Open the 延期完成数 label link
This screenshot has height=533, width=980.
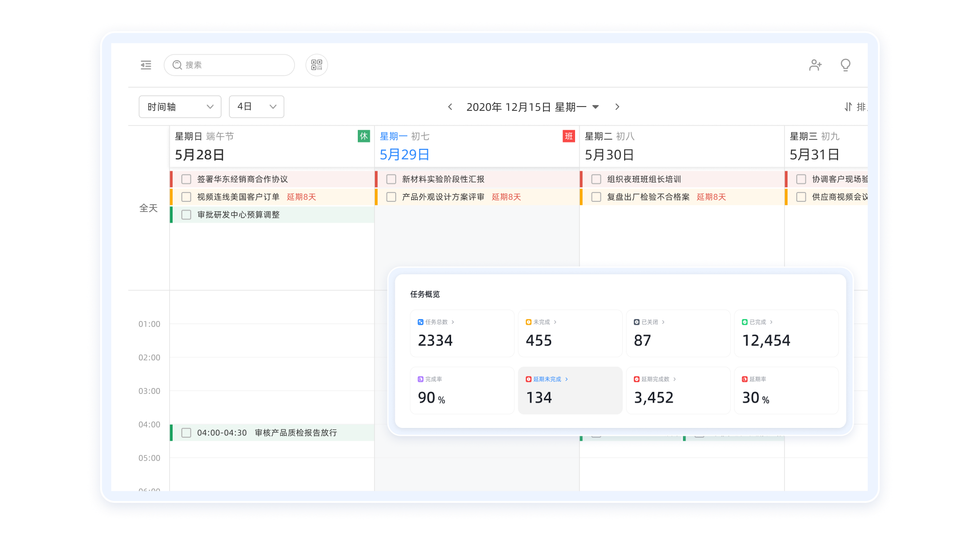pos(655,379)
